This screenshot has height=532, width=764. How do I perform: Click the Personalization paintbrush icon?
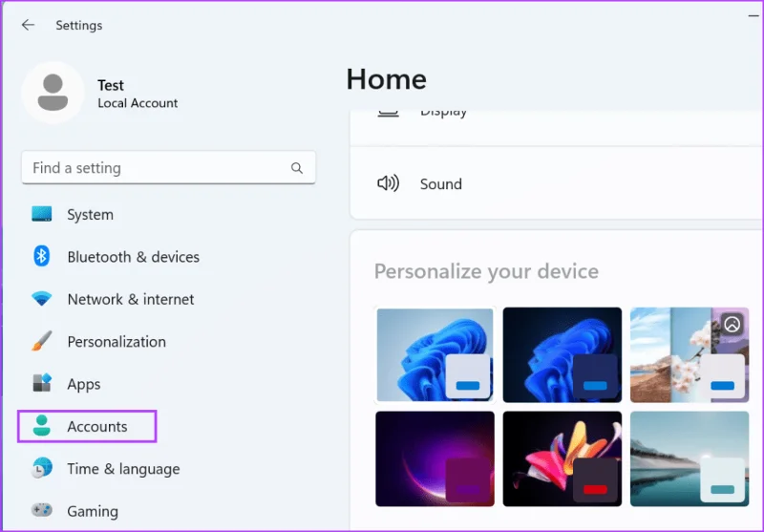point(42,341)
